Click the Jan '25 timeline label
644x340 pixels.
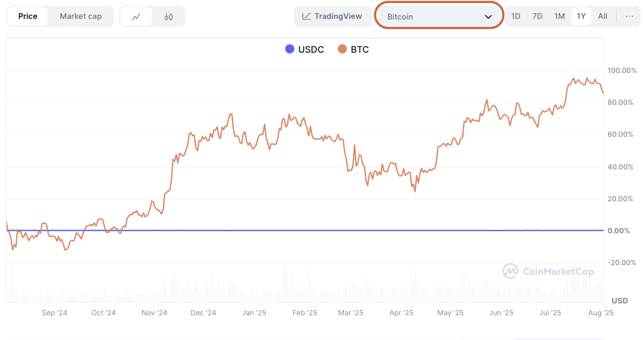pyautogui.click(x=253, y=313)
